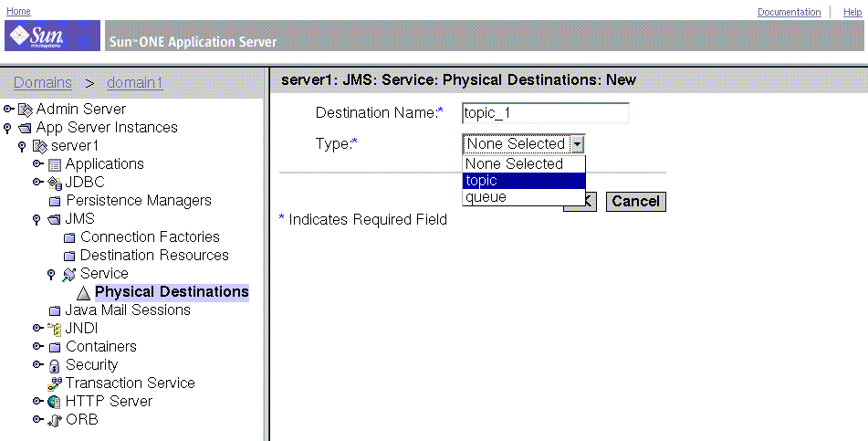Image resolution: width=868 pixels, height=441 pixels.
Task: Click the Security padlock icon
Action: pos(54,365)
